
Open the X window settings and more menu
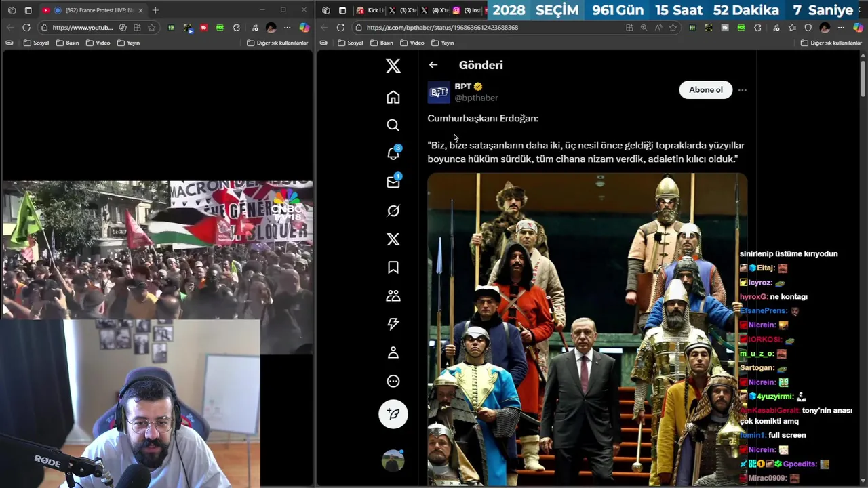841,28
